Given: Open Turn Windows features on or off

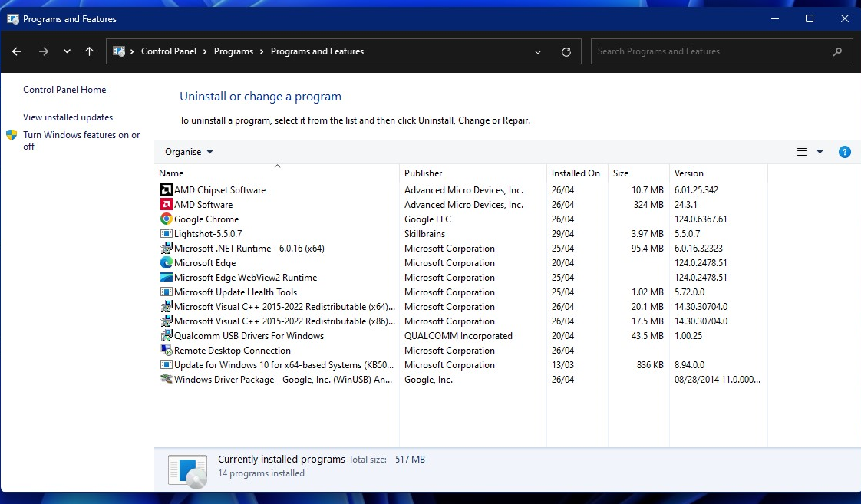Looking at the screenshot, I should (81, 140).
